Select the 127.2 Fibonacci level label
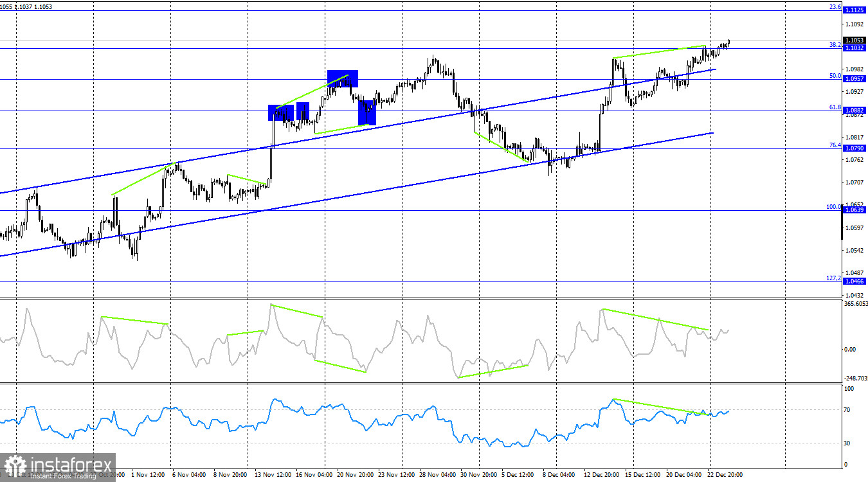This screenshot has width=868, height=482. coord(833,278)
